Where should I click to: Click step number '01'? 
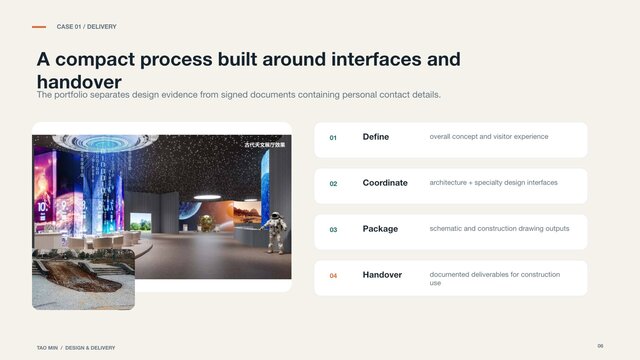pos(333,138)
